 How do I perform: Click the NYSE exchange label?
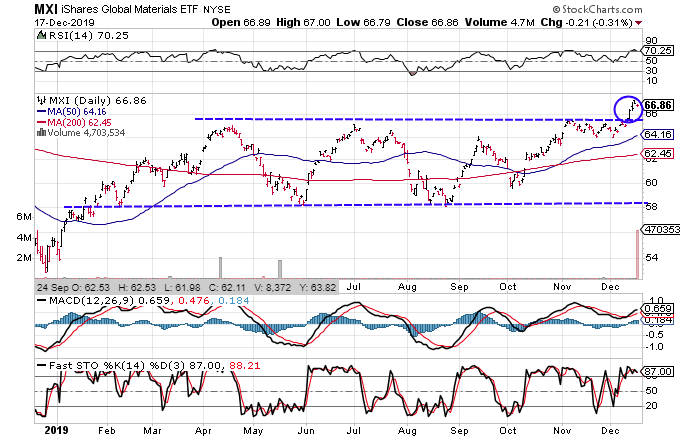217,10
